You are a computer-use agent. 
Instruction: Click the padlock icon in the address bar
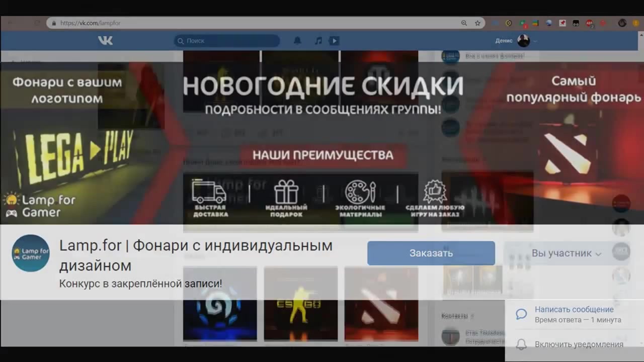point(54,23)
